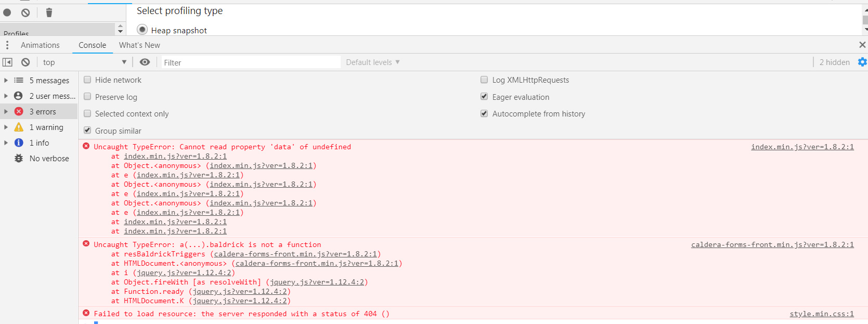Screen dimensions: 868x324
Task: Click the 'Failed to load resource' 404 message
Action: [x=241, y=314]
